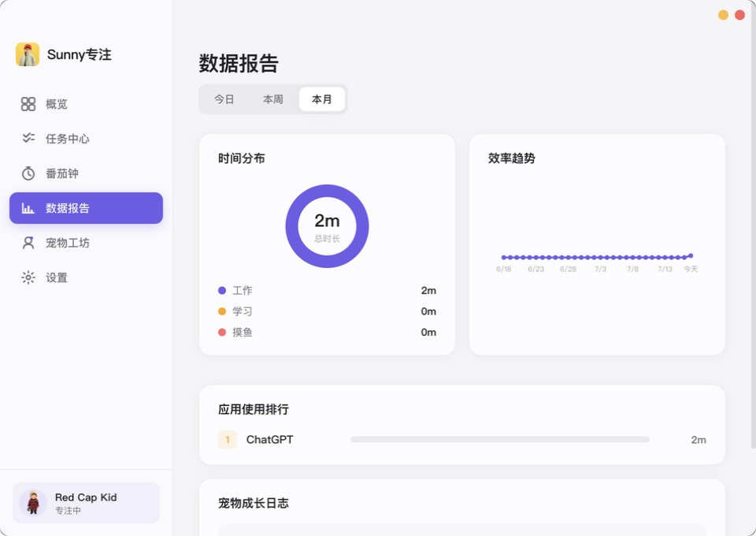
Task: Click the 2m value beside ChatGPT bar
Action: 699,440
